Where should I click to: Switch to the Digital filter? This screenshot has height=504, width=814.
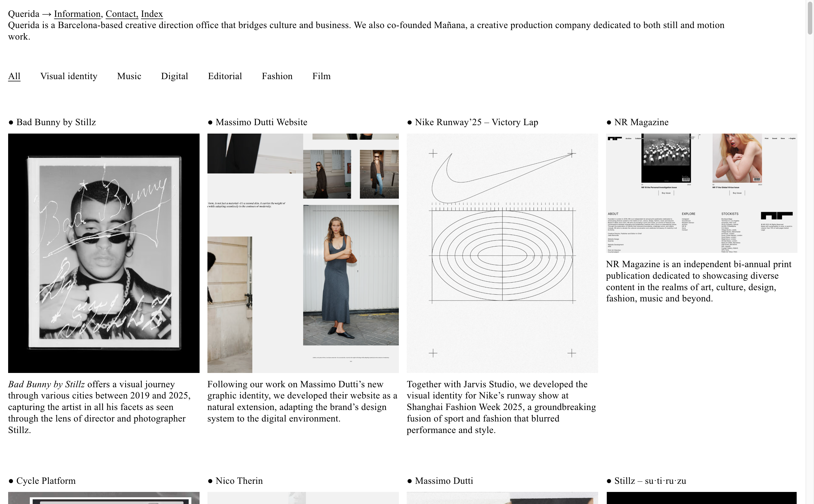tap(174, 76)
